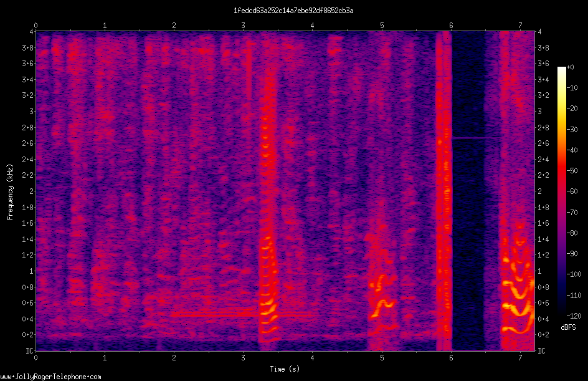
Task: Click the dBFS label under the color scale
Action: click(x=568, y=327)
